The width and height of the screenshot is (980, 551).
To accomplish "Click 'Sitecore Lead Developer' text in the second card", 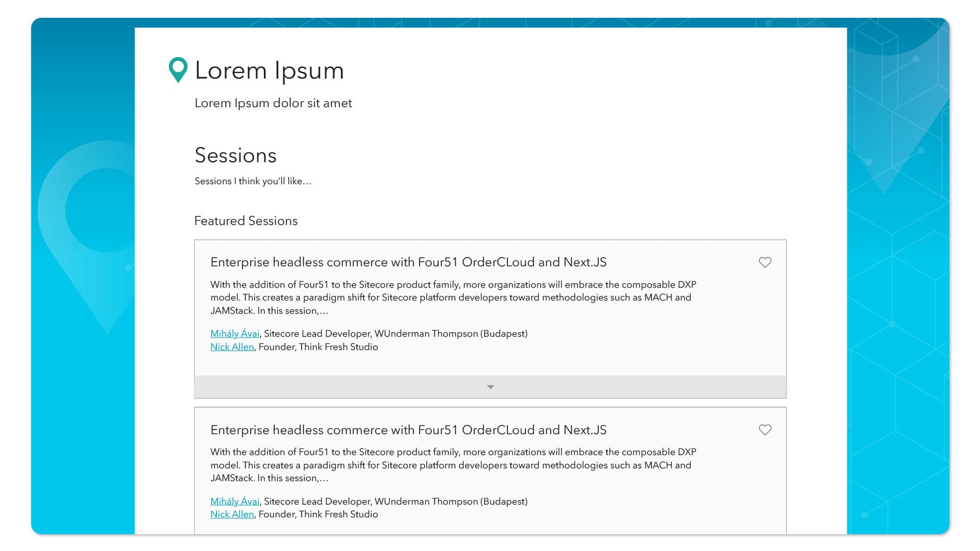I will tap(316, 502).
